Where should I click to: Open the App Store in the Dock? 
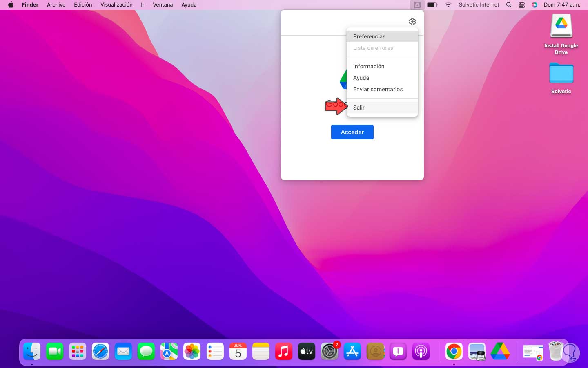point(352,351)
